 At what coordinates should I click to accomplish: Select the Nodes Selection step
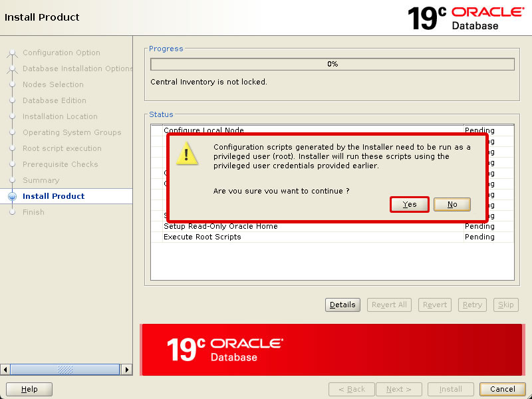pyautogui.click(x=53, y=84)
